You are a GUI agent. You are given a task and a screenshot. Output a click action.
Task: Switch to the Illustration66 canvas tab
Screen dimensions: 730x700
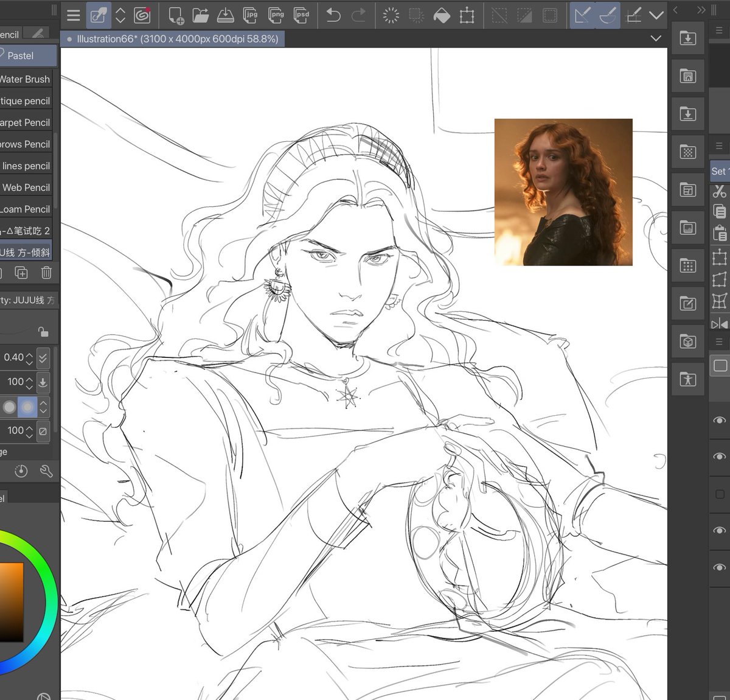173,39
